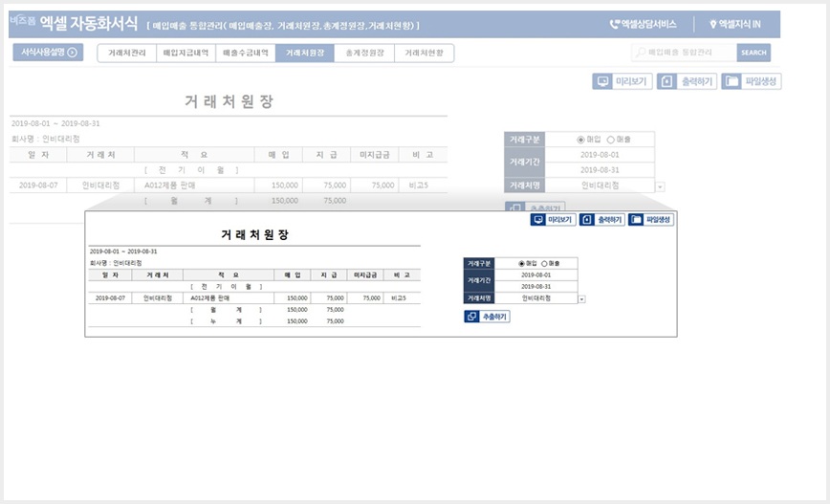Expand the 거래처명 dropdown arrow in the popup panel
The width and height of the screenshot is (830, 504).
pos(581,299)
